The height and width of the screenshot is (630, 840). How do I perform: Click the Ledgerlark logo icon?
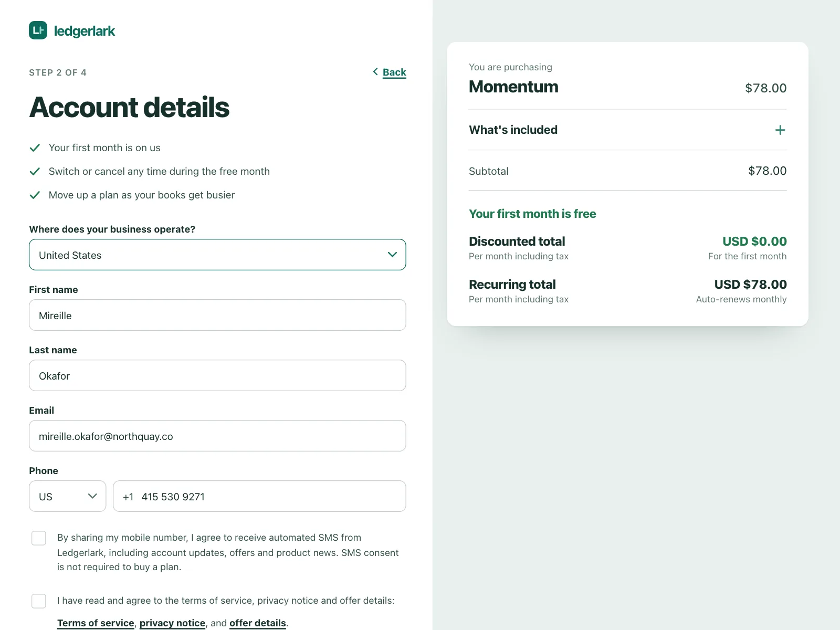coord(38,30)
